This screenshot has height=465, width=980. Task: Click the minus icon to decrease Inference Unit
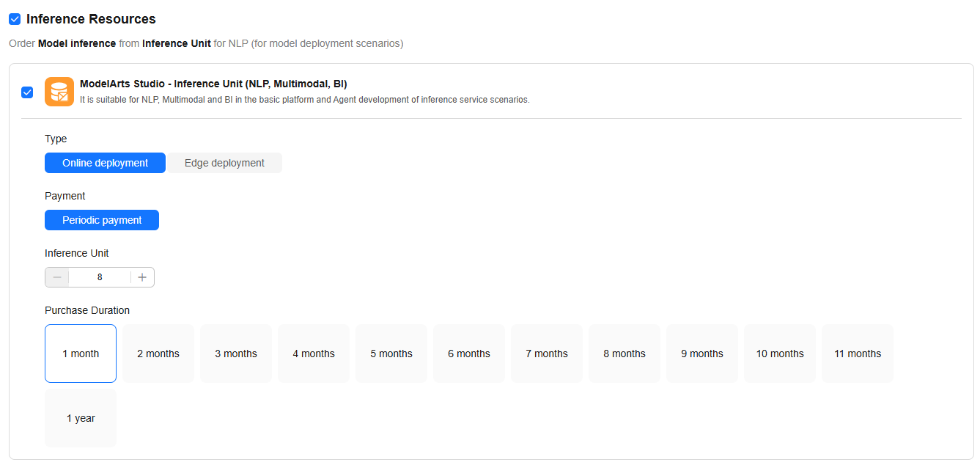(57, 277)
